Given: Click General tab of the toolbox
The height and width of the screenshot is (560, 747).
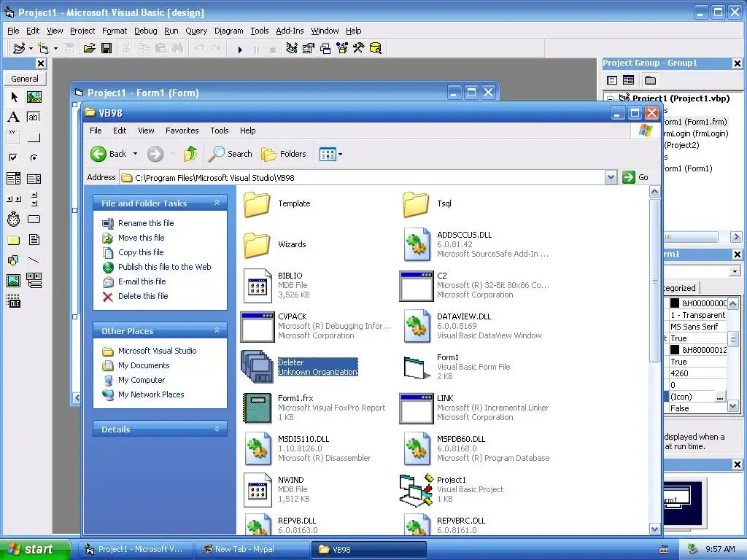Looking at the screenshot, I should pyautogui.click(x=25, y=79).
